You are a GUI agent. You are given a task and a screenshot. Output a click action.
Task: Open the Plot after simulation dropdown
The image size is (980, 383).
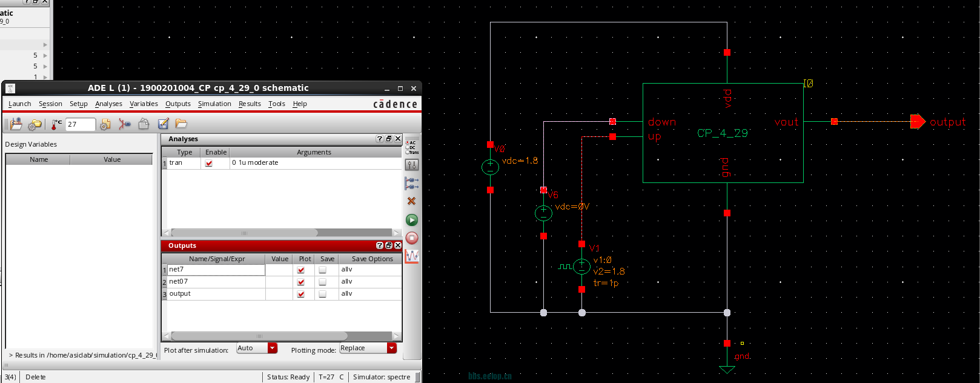[273, 348]
